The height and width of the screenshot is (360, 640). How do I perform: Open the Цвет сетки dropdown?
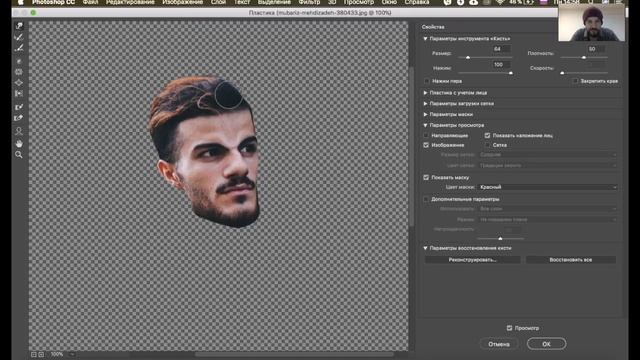[547, 165]
